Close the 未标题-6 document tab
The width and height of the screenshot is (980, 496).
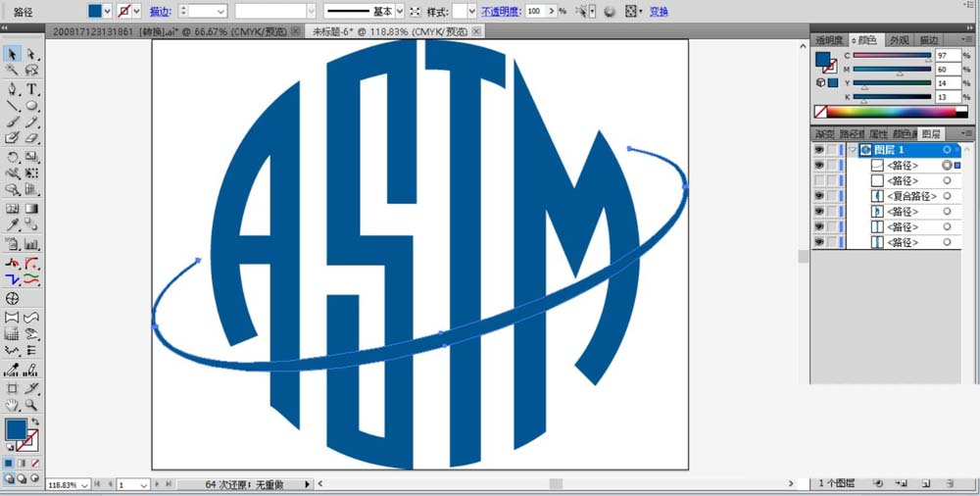(476, 31)
